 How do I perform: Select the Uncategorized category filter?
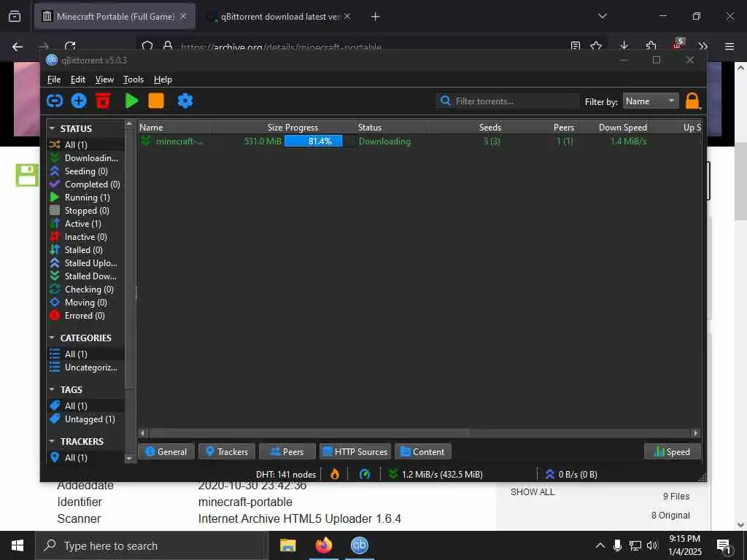[85, 367]
